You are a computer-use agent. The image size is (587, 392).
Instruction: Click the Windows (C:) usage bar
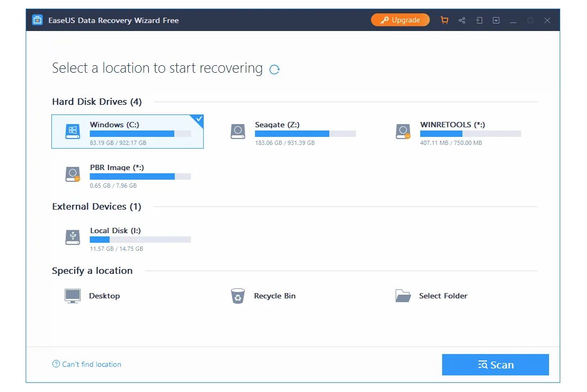[141, 134]
